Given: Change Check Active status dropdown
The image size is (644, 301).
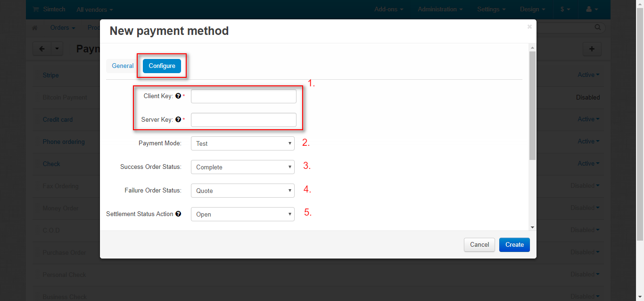Looking at the screenshot, I should pyautogui.click(x=589, y=163).
